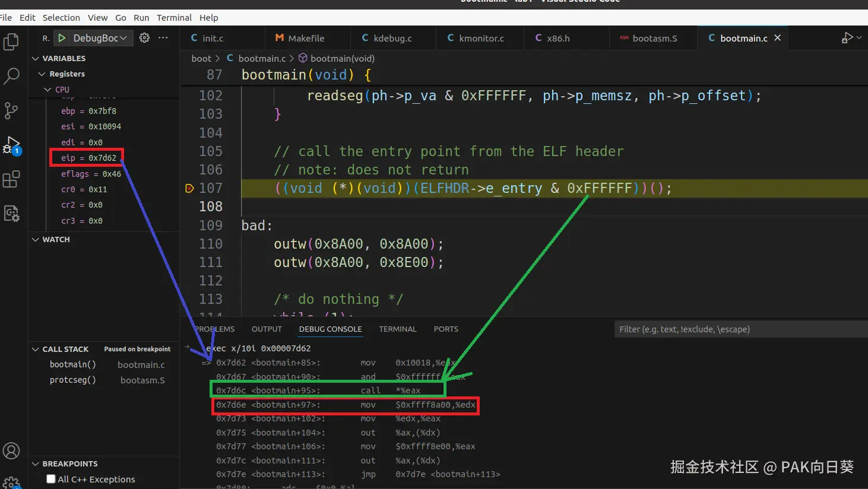868x489 pixels.
Task: Open the Extensions view
Action: (x=11, y=179)
